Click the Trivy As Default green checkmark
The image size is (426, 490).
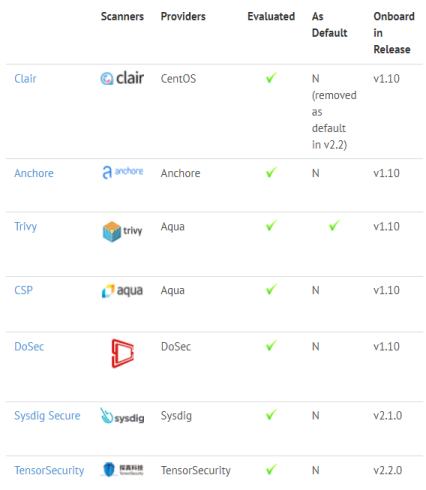334,226
